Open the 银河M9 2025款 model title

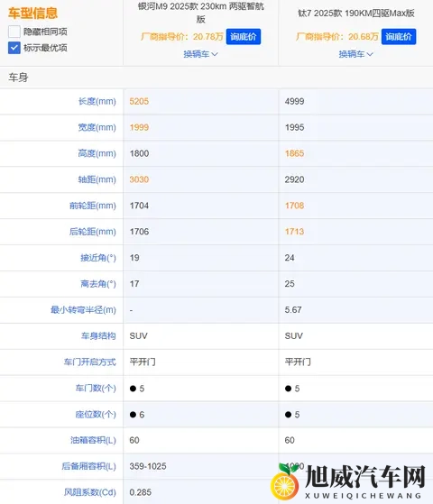coord(201,13)
